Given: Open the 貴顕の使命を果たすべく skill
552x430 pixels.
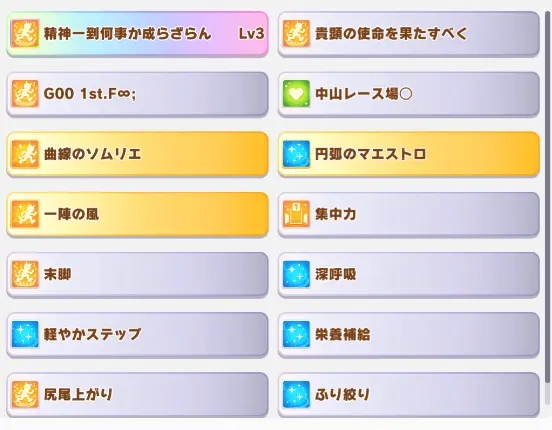Looking at the screenshot, I should click(409, 34).
